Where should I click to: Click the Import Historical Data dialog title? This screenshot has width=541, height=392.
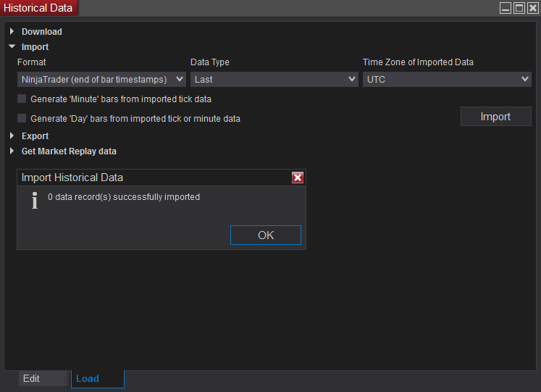(72, 178)
